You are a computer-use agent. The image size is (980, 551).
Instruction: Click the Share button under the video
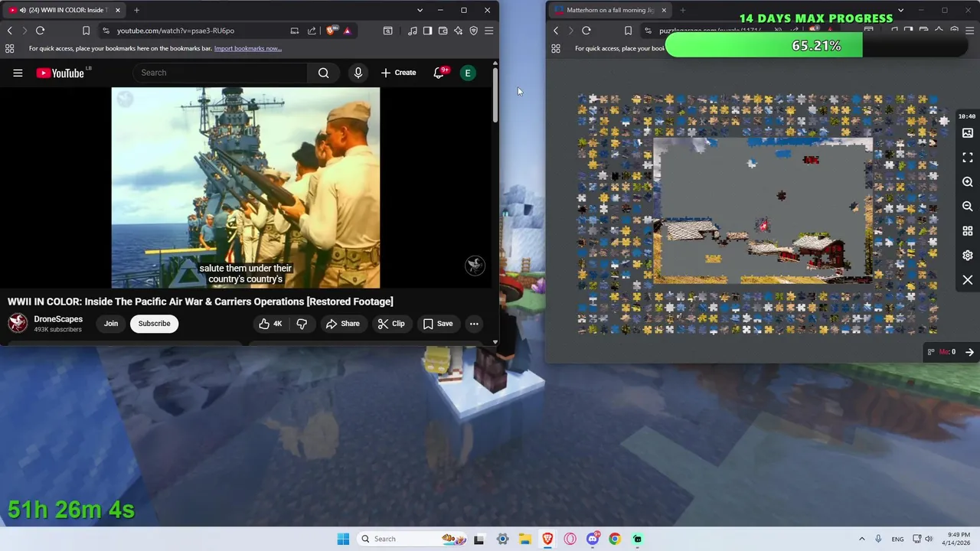pyautogui.click(x=342, y=324)
